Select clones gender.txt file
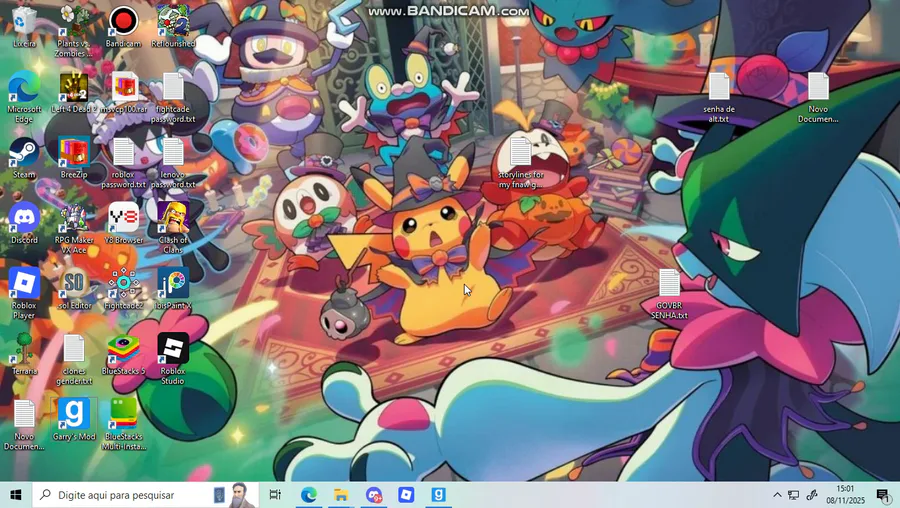Viewport: 900px width, 508px height. [x=73, y=360]
